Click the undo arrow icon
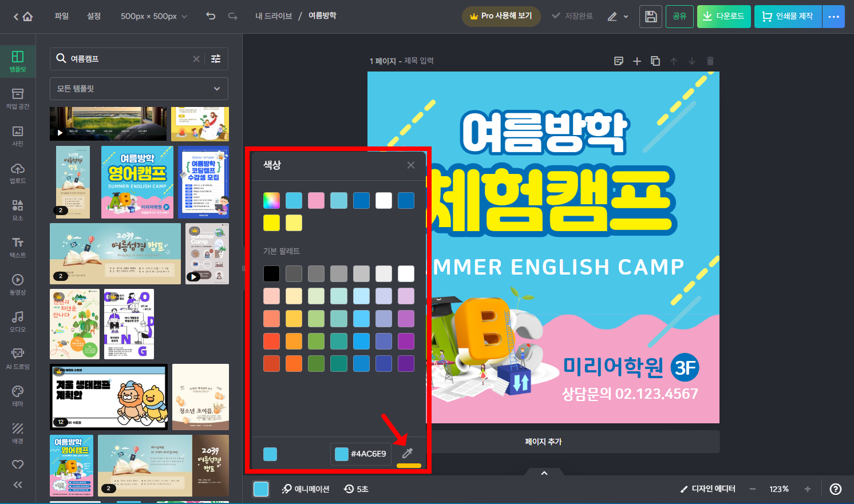Screen dimensions: 854x504 210,16
